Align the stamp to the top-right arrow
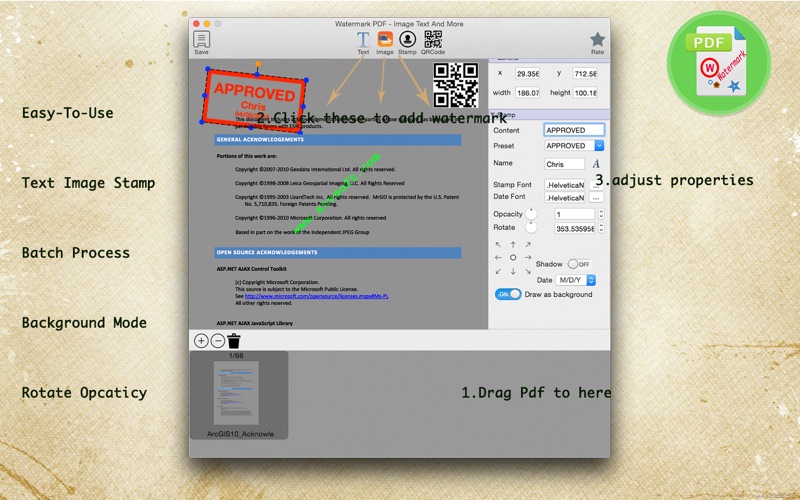Image resolution: width=800 pixels, height=500 pixels. pyautogui.click(x=528, y=245)
